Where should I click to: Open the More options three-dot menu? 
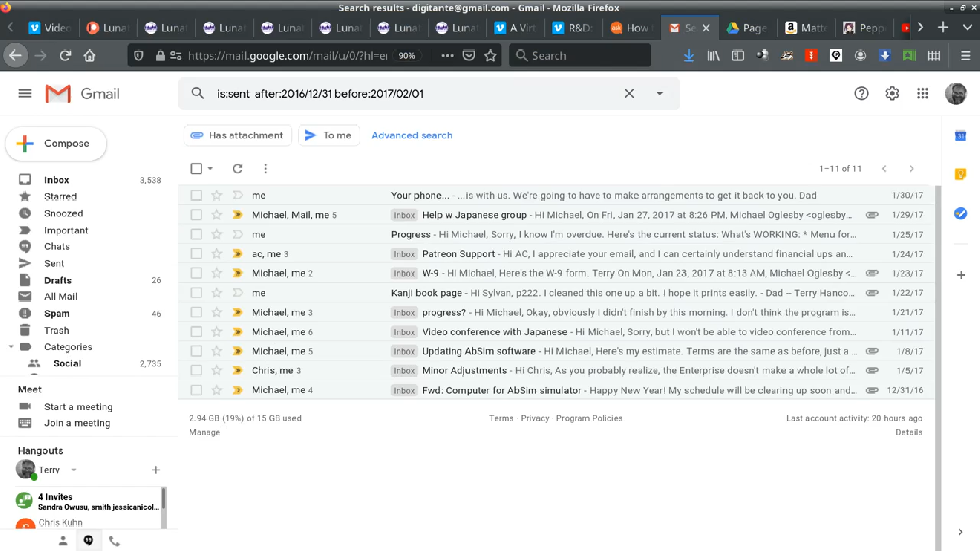point(265,169)
